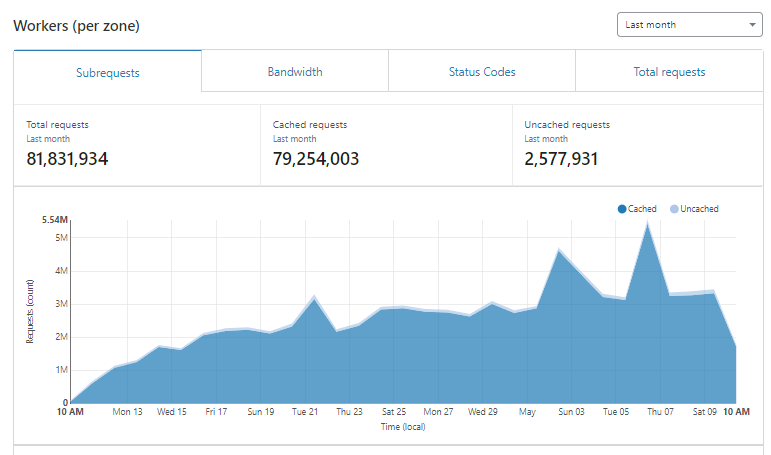The height and width of the screenshot is (455, 771).
Task: Click the Mon 13 x-axis label
Action: point(127,412)
